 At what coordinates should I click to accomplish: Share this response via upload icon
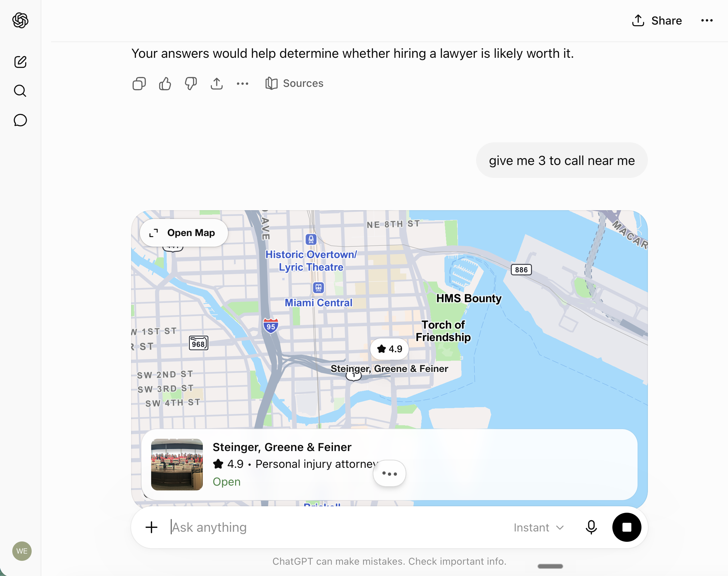click(x=217, y=84)
